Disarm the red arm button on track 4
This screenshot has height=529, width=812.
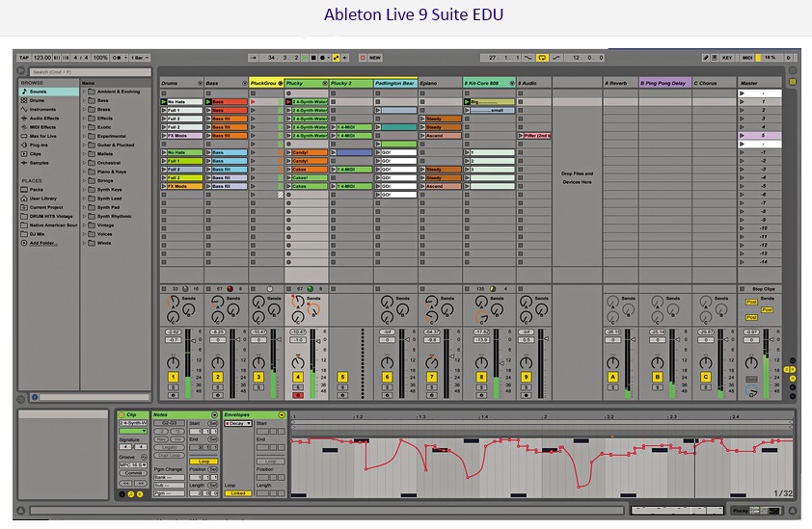point(298,395)
